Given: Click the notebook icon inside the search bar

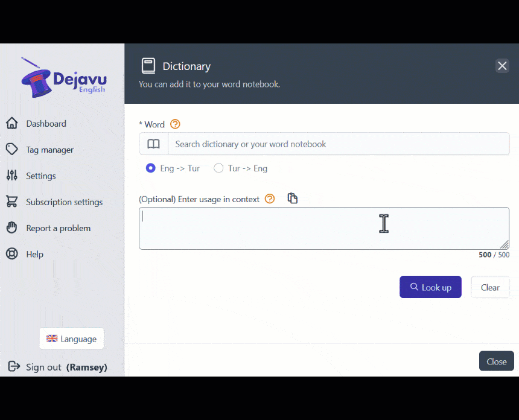Looking at the screenshot, I should point(153,144).
